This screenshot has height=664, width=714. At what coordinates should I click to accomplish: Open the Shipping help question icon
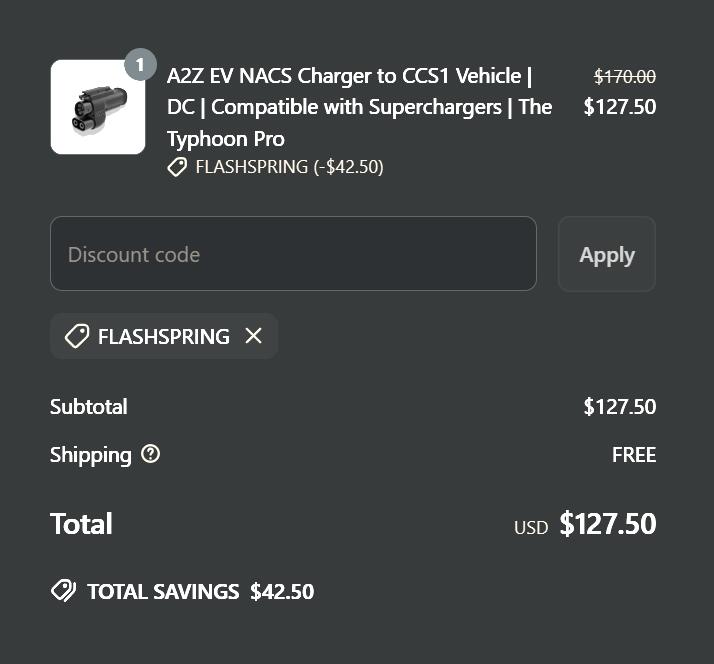150,454
